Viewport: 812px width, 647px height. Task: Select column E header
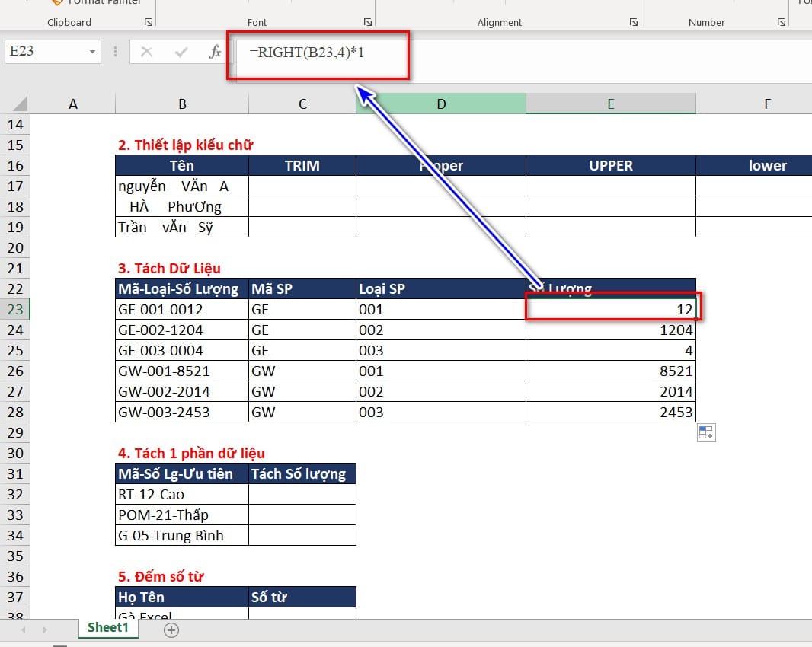click(611, 104)
